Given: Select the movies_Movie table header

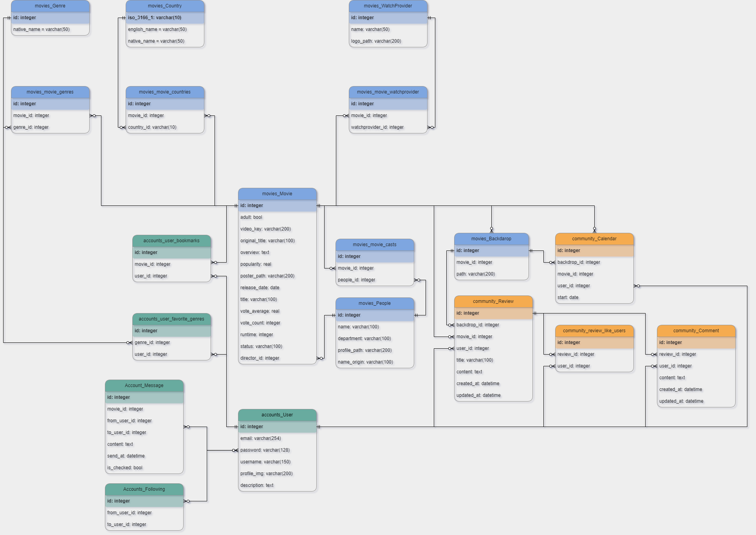Looking at the screenshot, I should [x=277, y=194].
